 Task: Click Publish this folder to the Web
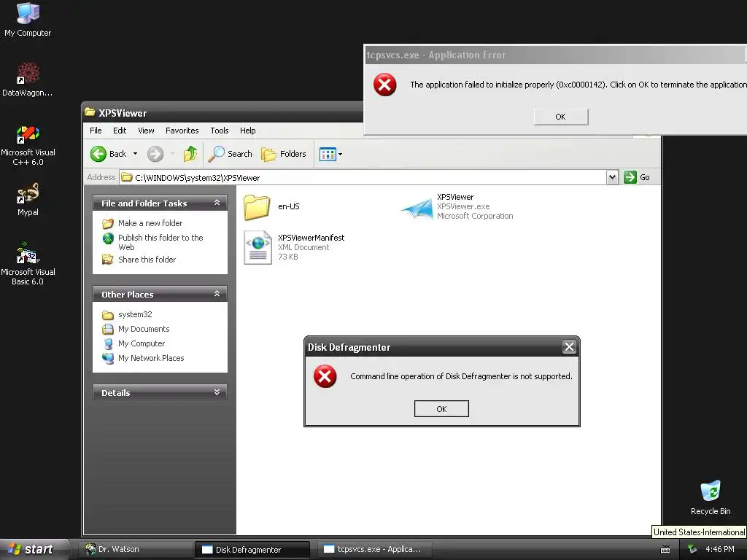pos(160,242)
